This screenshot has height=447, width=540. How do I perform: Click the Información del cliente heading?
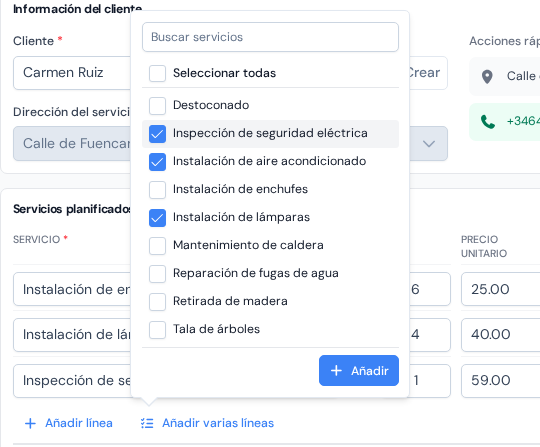[x=77, y=9]
